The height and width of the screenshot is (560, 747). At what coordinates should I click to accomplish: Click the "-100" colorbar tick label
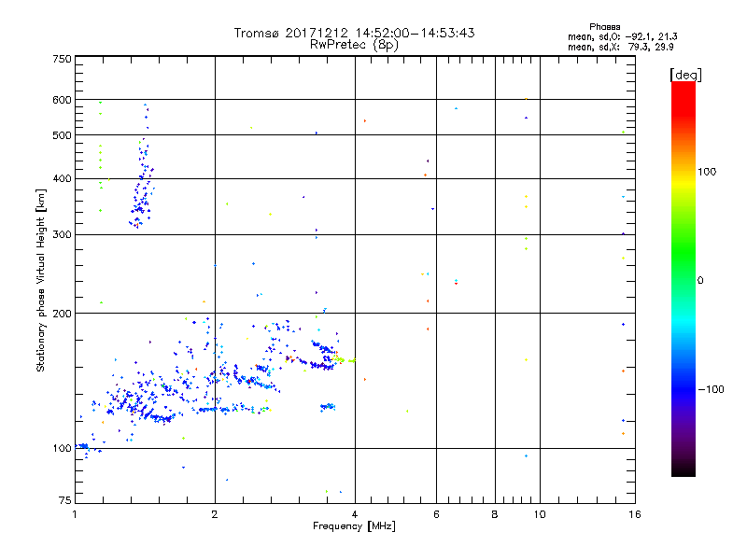[711, 389]
